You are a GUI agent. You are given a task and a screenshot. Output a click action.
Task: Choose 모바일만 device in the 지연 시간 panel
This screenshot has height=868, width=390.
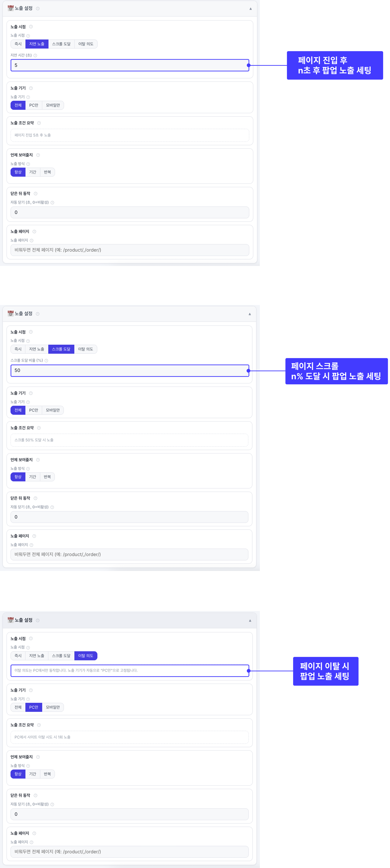(x=53, y=105)
